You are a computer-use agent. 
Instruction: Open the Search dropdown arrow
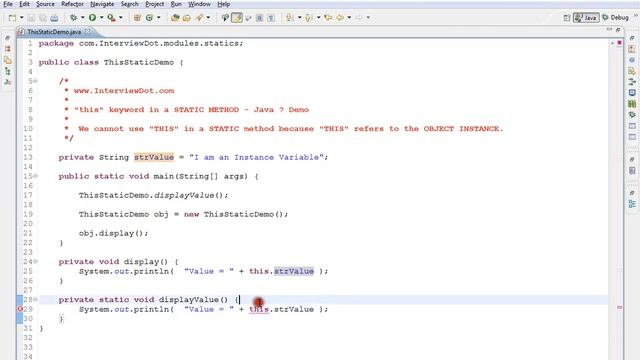click(208, 18)
